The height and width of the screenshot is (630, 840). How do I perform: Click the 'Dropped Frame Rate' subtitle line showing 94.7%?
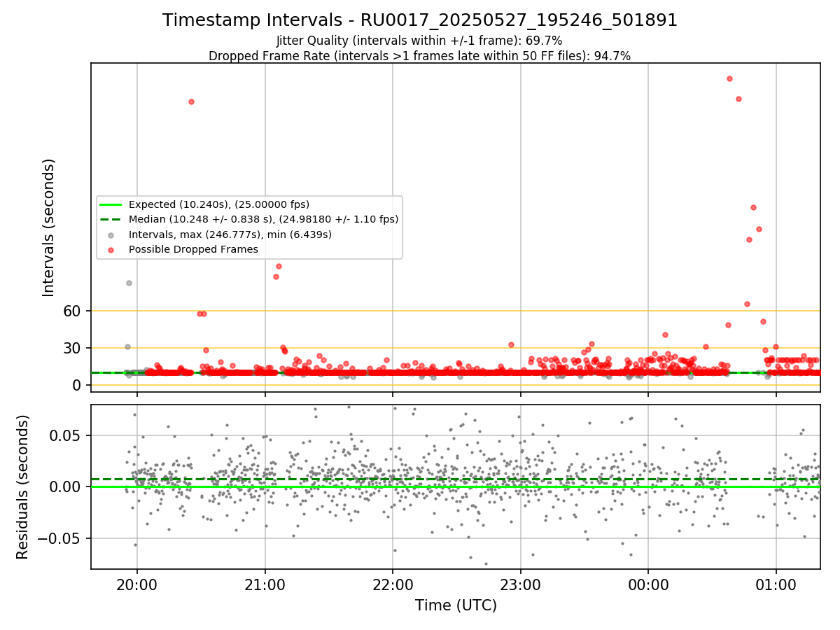(x=420, y=56)
